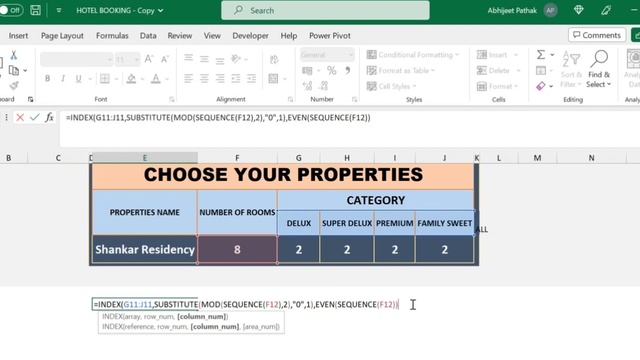Open the font size combo box
This screenshot has height=360, width=640.
point(127,60)
